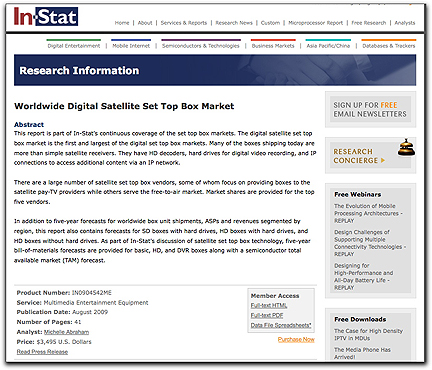Click the Free Downloads heading
432x370 pixels.
[360, 319]
